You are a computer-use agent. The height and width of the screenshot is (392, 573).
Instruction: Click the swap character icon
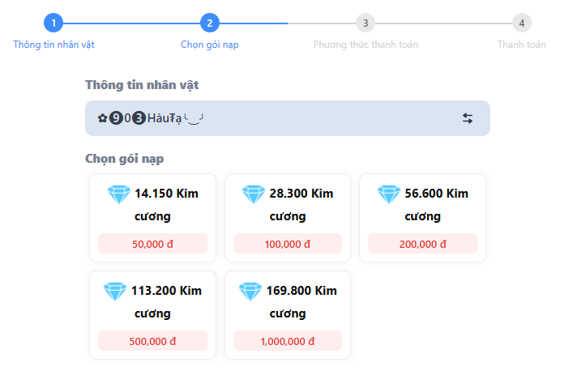click(468, 118)
